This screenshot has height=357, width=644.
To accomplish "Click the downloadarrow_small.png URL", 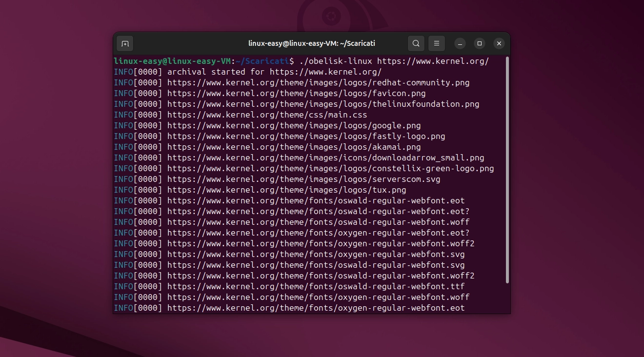I will point(326,158).
